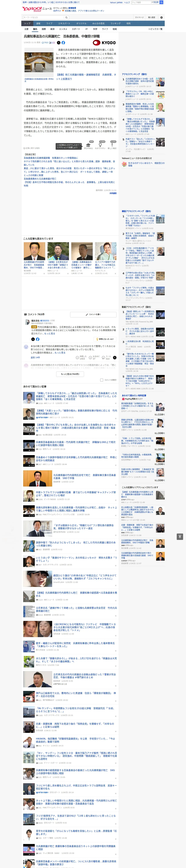This screenshot has width=186, height=868.
Task: Click the ヘルプ link at top
Action: point(127,2)
